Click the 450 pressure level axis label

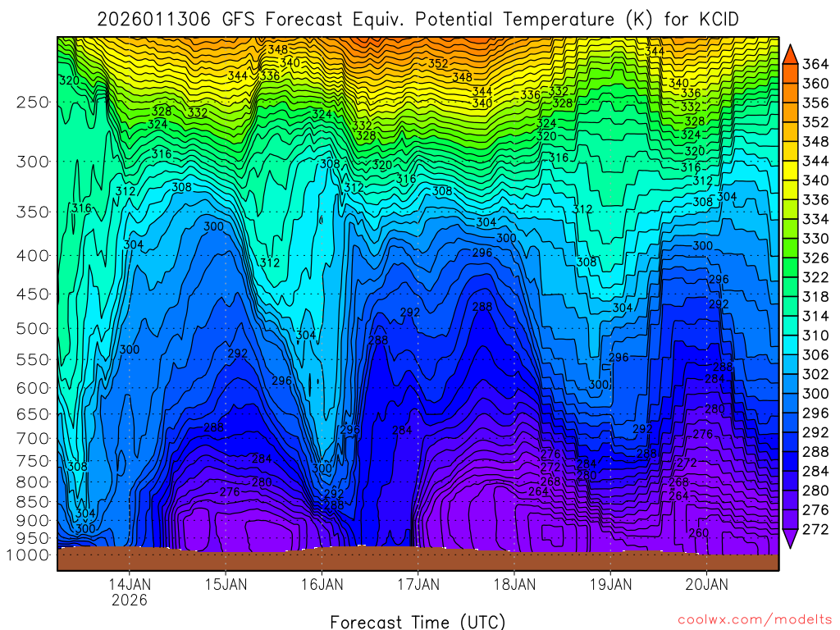[33, 294]
